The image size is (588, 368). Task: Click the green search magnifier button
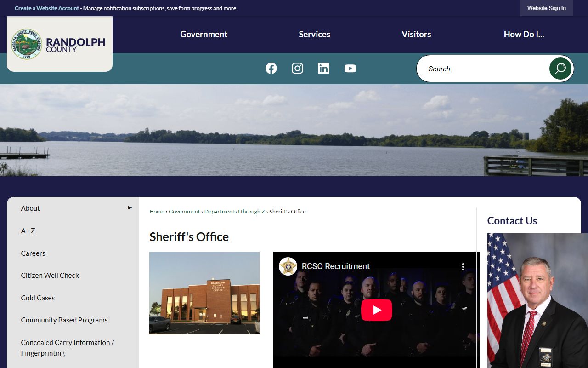point(560,69)
